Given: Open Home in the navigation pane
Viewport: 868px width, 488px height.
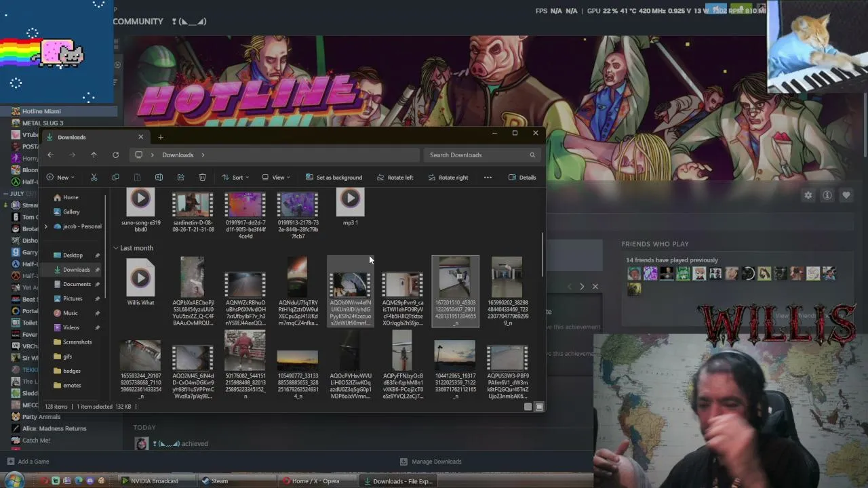Looking at the screenshot, I should [x=71, y=197].
